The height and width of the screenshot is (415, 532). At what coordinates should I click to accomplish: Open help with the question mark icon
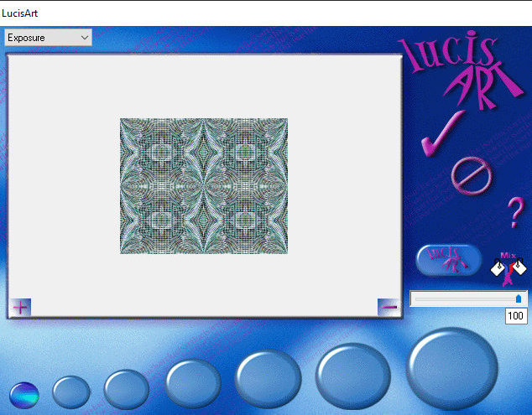(x=514, y=214)
